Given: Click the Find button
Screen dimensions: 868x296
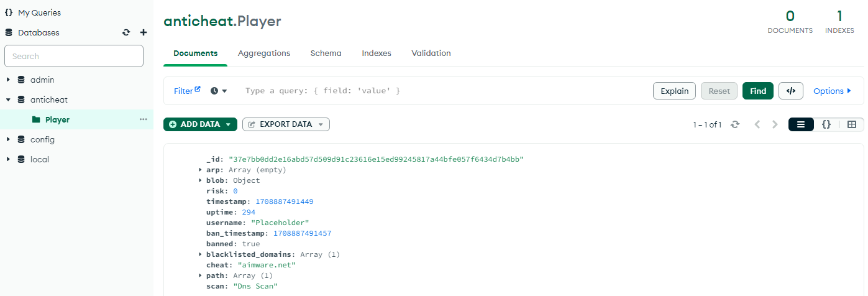Looking at the screenshot, I should click(757, 91).
